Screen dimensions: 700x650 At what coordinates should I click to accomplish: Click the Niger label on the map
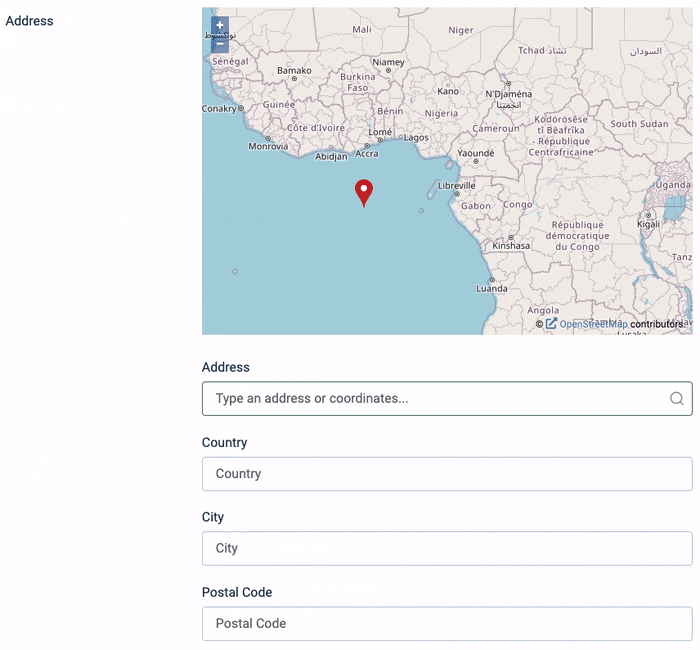click(461, 30)
